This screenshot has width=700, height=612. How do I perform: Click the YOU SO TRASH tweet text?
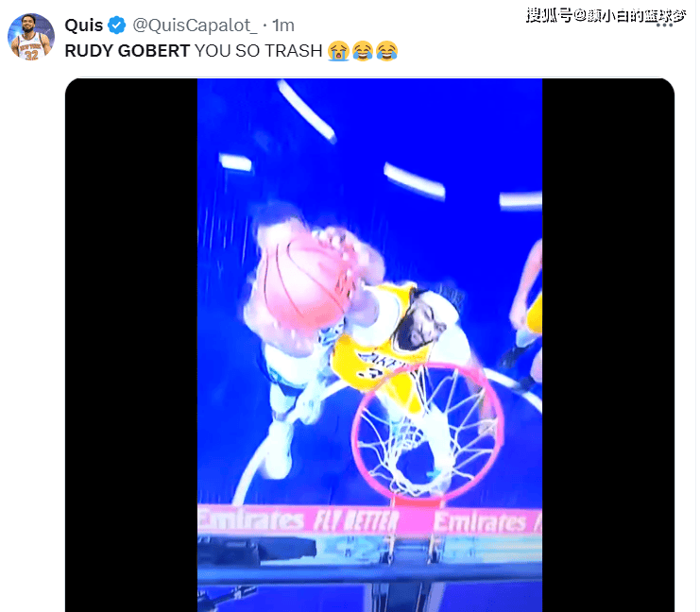(258, 51)
